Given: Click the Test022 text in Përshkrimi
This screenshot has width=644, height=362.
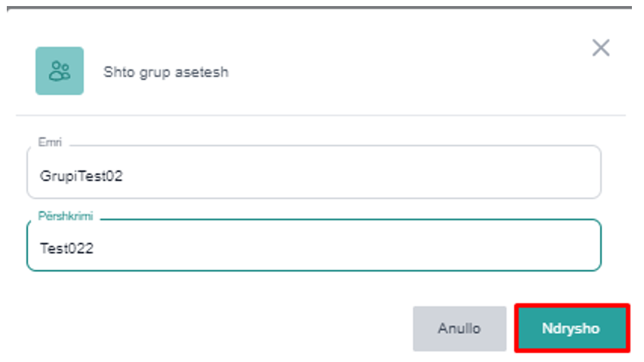Looking at the screenshot, I should [66, 247].
